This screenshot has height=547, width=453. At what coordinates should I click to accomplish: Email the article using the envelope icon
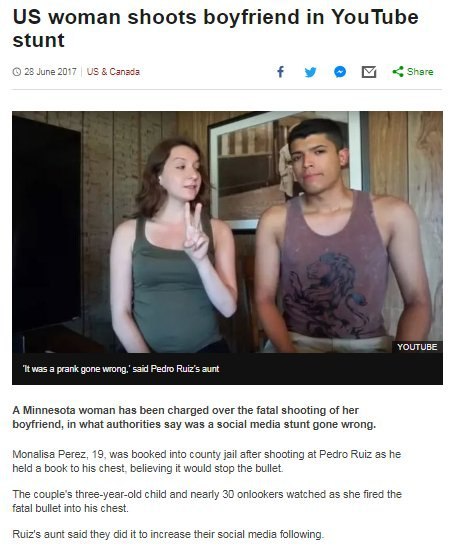click(x=369, y=72)
